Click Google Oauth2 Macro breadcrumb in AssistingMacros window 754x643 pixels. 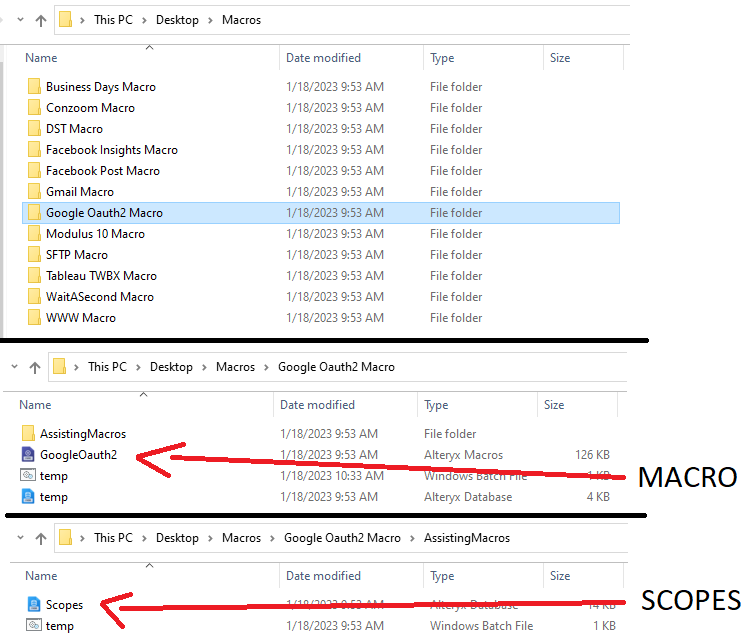point(342,537)
